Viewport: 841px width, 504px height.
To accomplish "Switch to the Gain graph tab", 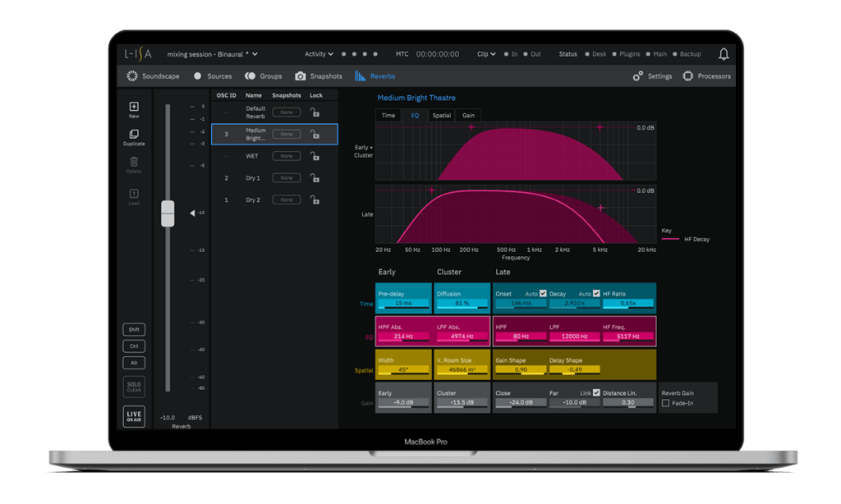I will click(469, 115).
